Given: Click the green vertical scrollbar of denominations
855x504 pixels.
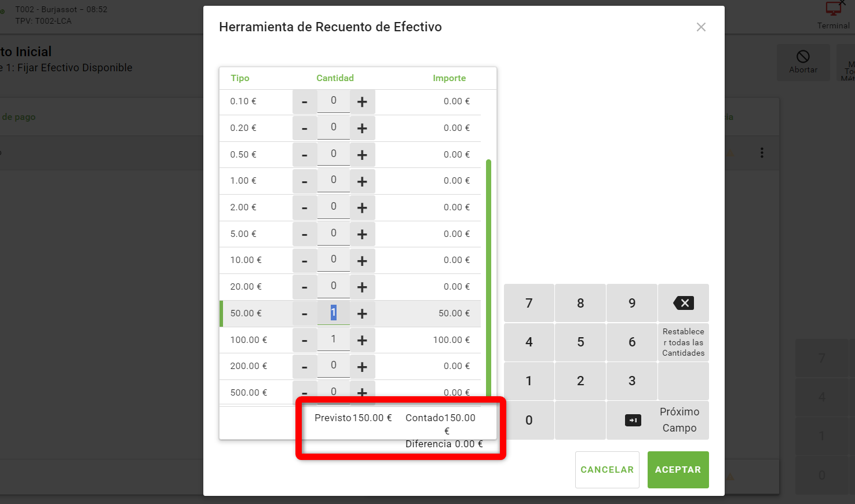Looking at the screenshot, I should click(489, 278).
